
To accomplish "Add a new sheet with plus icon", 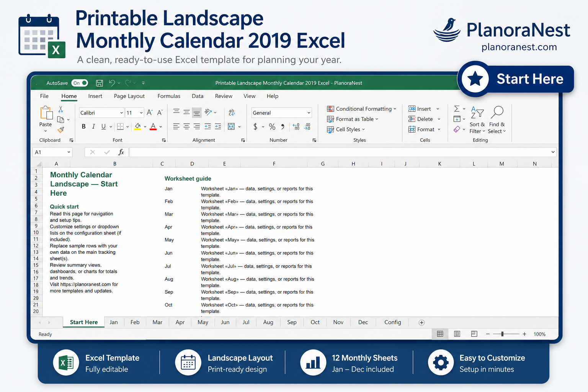I will tap(421, 323).
